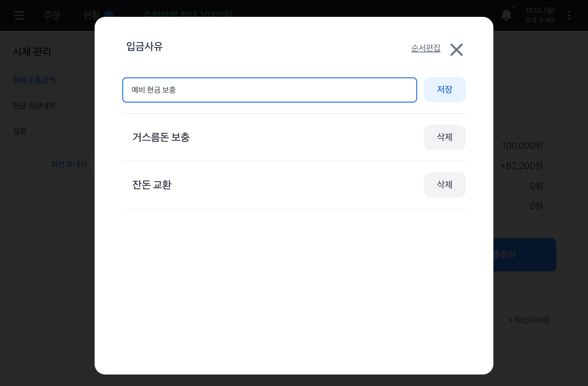This screenshot has width=588, height=386.
Task: Select 현재 돈통금액 in the sidebar
Action: [34, 80]
